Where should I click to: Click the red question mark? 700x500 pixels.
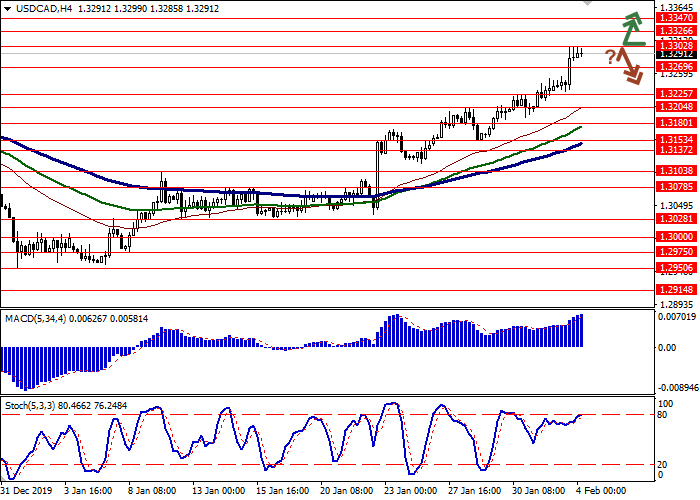[x=609, y=56]
